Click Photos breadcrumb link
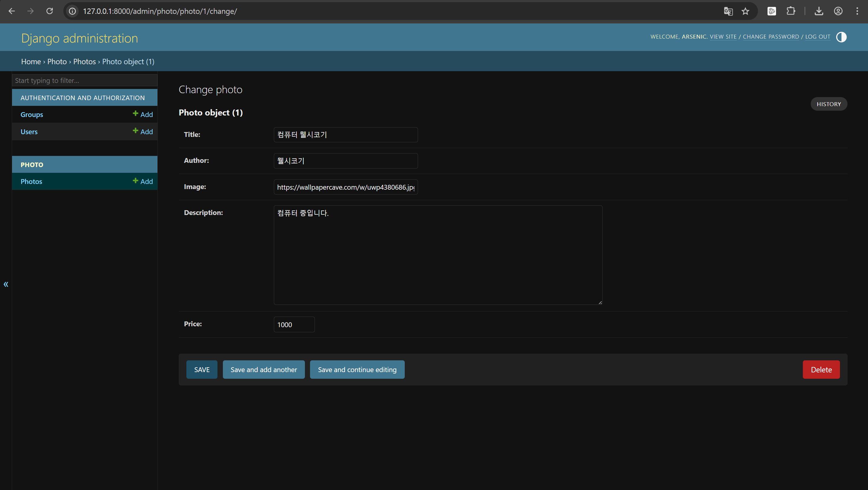The height and width of the screenshot is (490, 868). [x=84, y=62]
